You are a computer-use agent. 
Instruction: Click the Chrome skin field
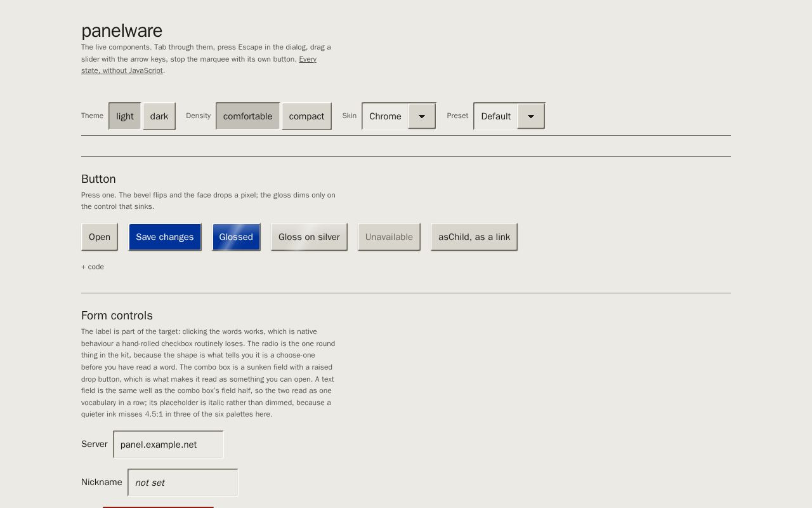[385, 116]
